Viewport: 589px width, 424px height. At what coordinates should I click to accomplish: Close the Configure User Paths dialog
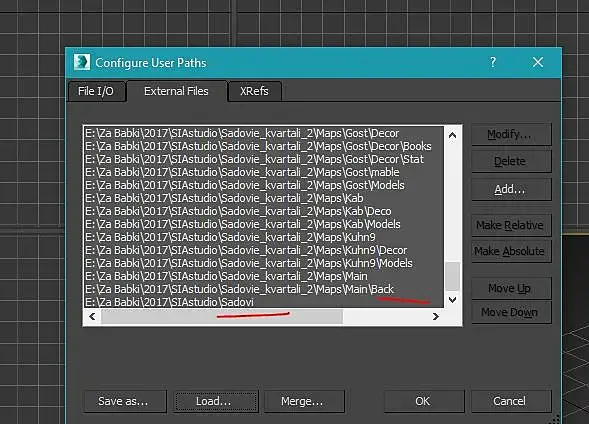point(538,62)
